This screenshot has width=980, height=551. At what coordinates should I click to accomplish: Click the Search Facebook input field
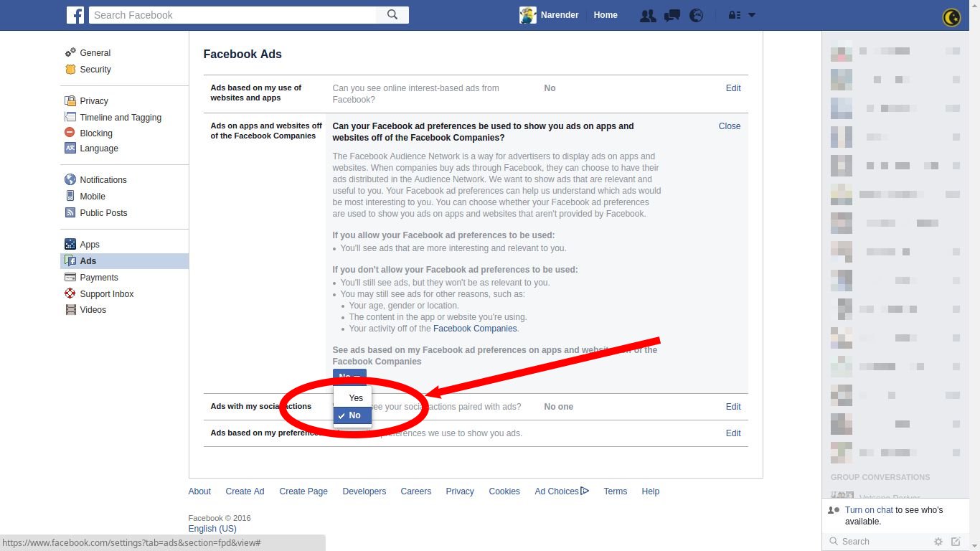click(x=233, y=15)
